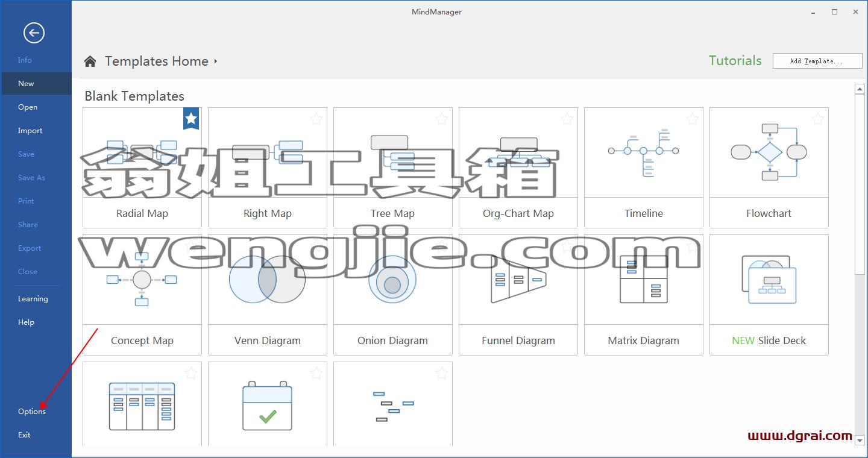Open the Learning page

point(36,299)
